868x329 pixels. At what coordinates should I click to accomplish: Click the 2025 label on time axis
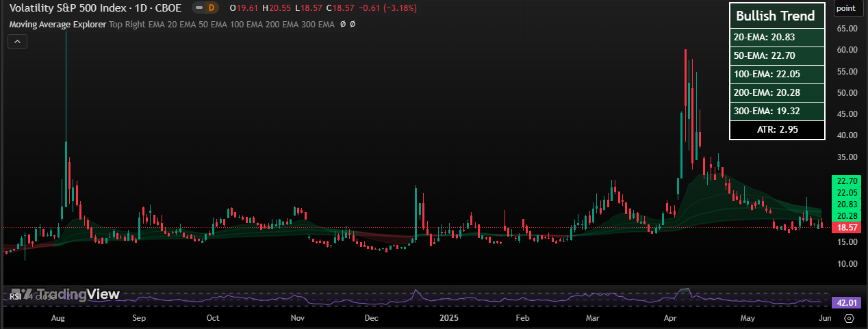449,318
